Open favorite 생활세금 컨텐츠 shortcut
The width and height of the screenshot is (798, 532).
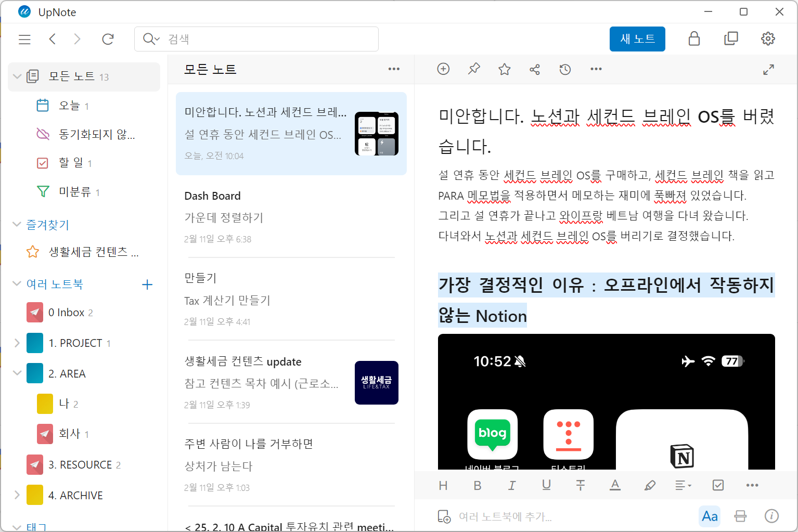pos(84,252)
